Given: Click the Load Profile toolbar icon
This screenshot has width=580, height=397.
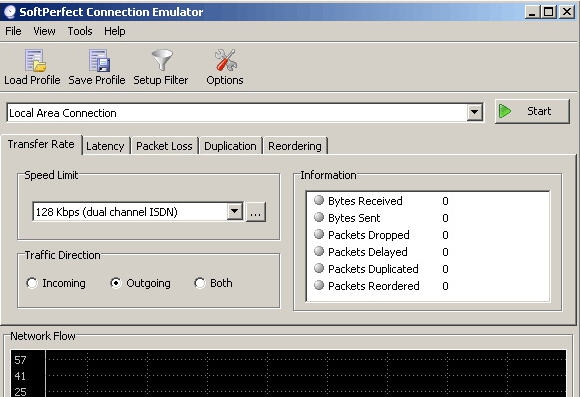Looking at the screenshot, I should [35, 60].
